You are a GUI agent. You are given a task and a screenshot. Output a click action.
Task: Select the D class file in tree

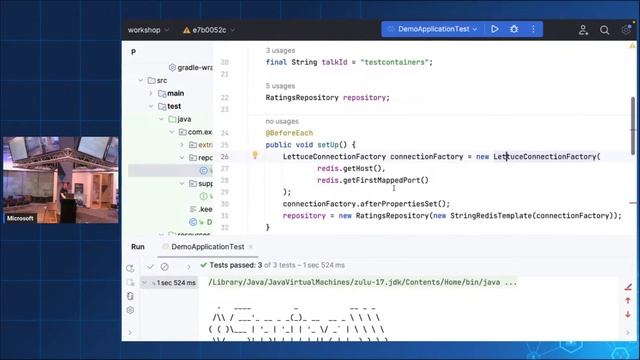tap(201, 222)
